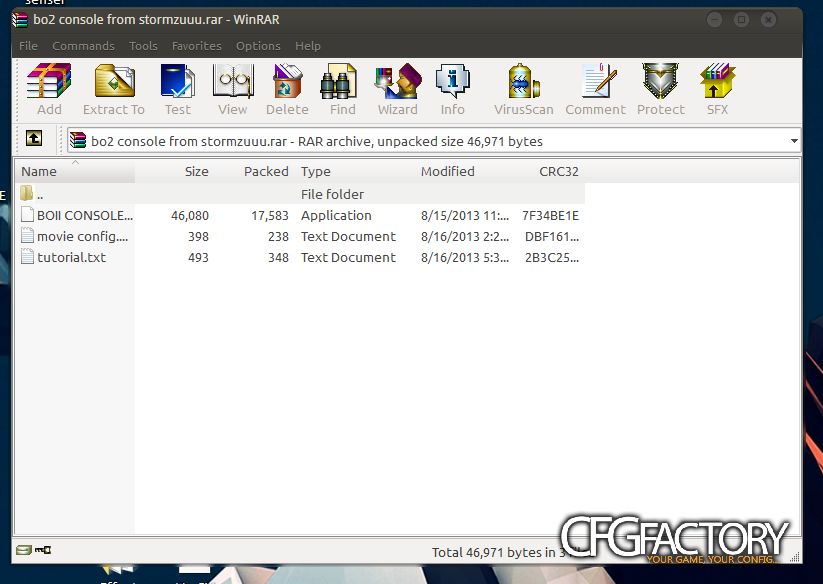823x584 pixels.
Task: Open the File menu
Action: click(28, 46)
